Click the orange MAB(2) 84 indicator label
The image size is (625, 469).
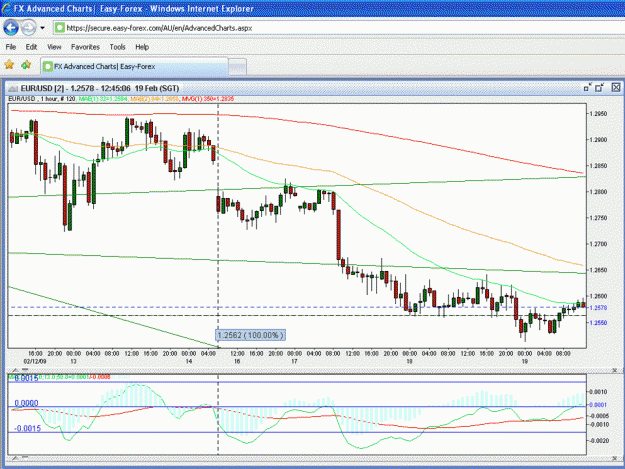[x=155, y=98]
